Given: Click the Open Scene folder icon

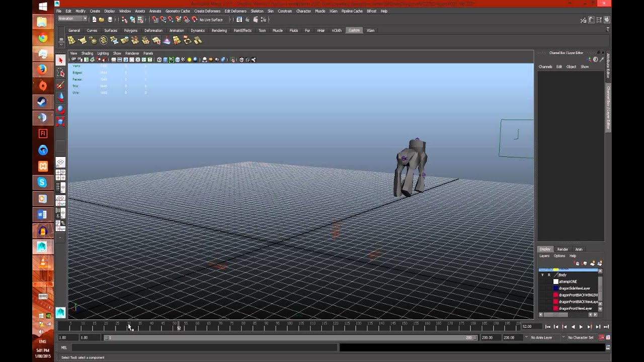Looking at the screenshot, I should click(x=102, y=20).
